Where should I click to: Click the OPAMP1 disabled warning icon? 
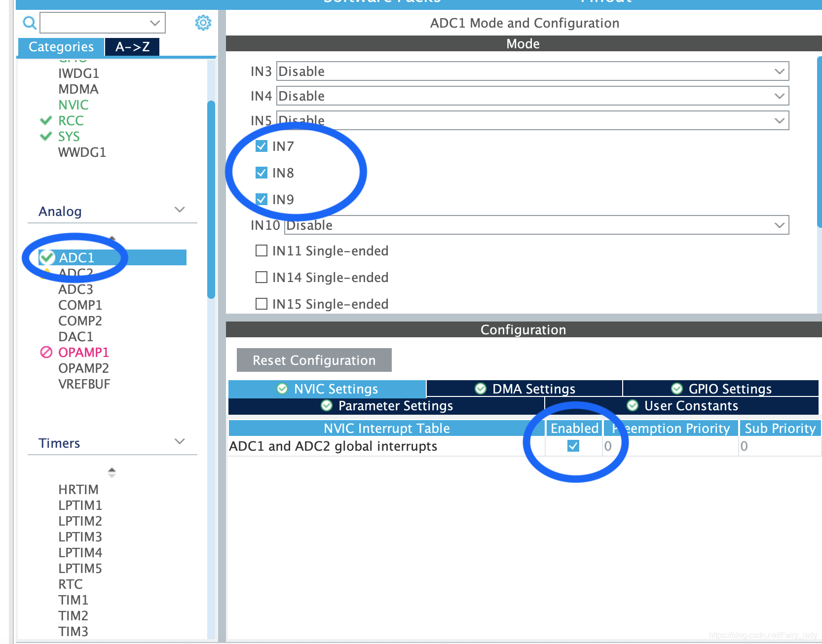46,352
